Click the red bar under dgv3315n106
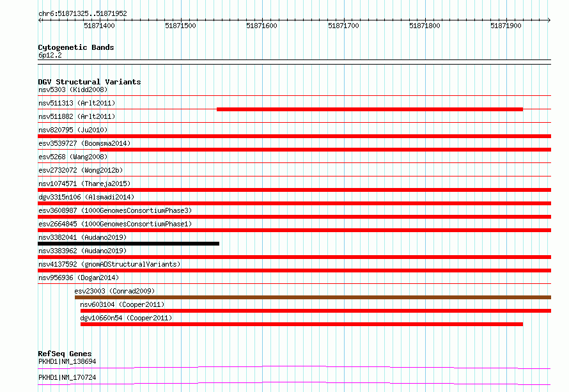Screen dimensions: 569x392 coord(294,203)
